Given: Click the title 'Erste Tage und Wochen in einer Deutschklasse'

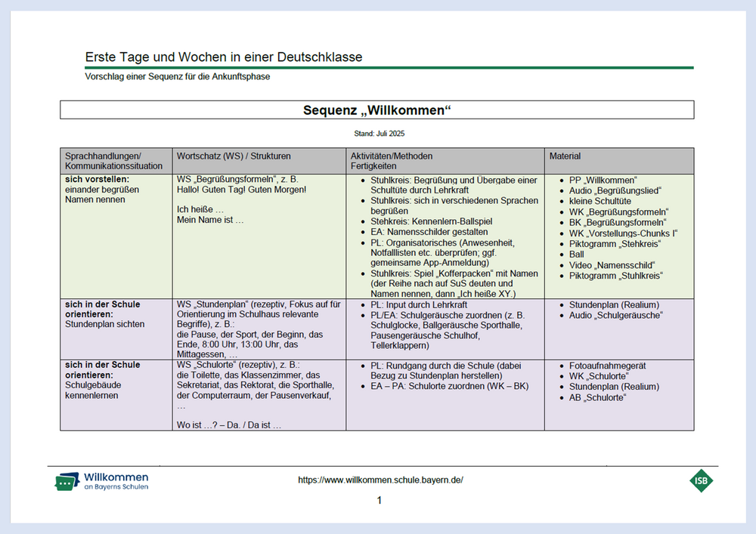Looking at the screenshot, I should tap(223, 57).
